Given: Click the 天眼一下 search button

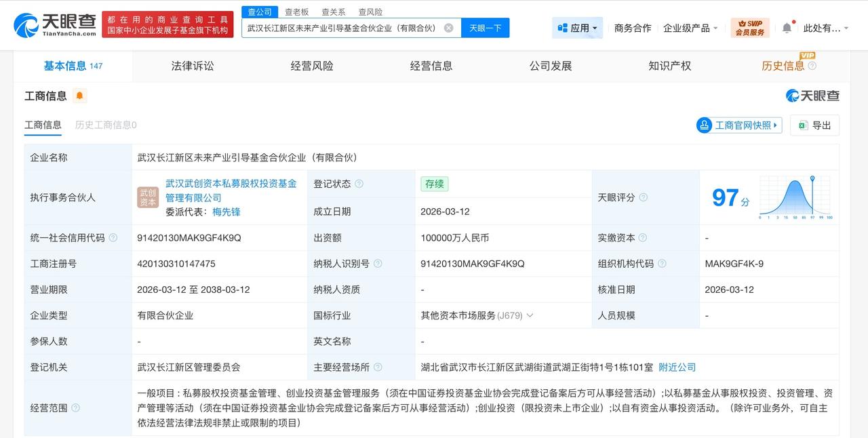Looking at the screenshot, I should coord(486,28).
